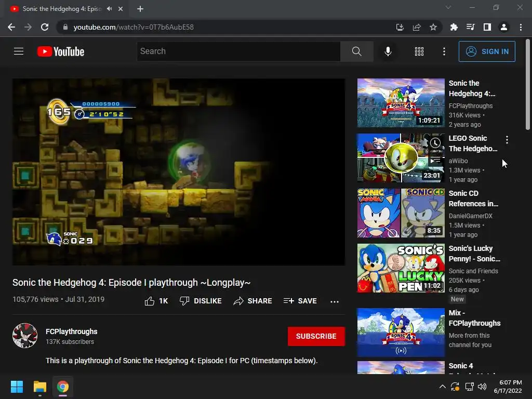The image size is (532, 399).
Task: Open Sonic CD References video thumbnail
Action: (x=401, y=213)
